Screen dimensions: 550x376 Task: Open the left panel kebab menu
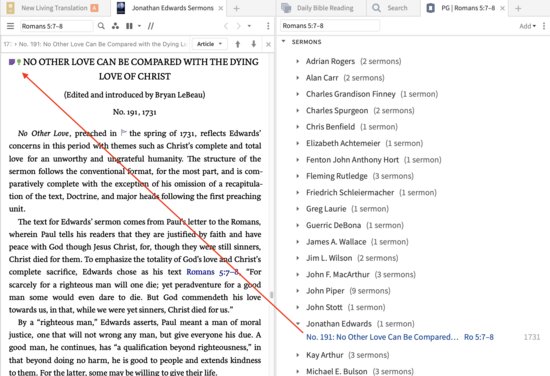point(268,26)
